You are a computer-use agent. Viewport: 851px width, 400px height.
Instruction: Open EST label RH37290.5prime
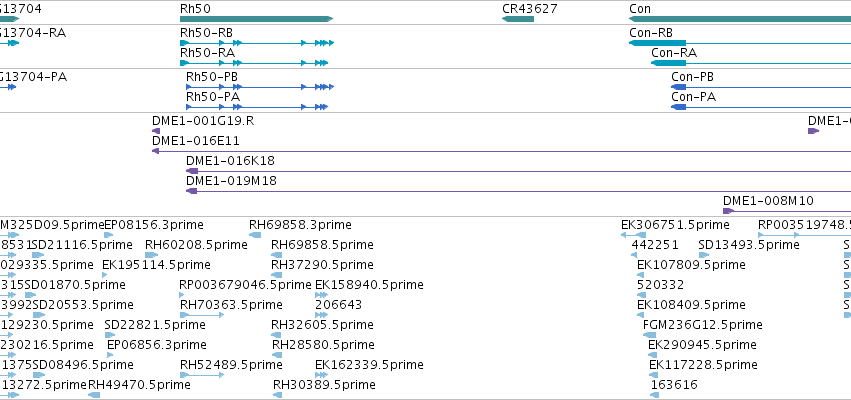[322, 265]
